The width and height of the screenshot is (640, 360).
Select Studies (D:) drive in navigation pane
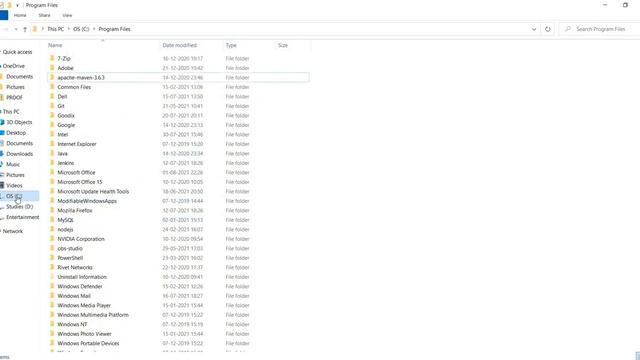point(20,207)
